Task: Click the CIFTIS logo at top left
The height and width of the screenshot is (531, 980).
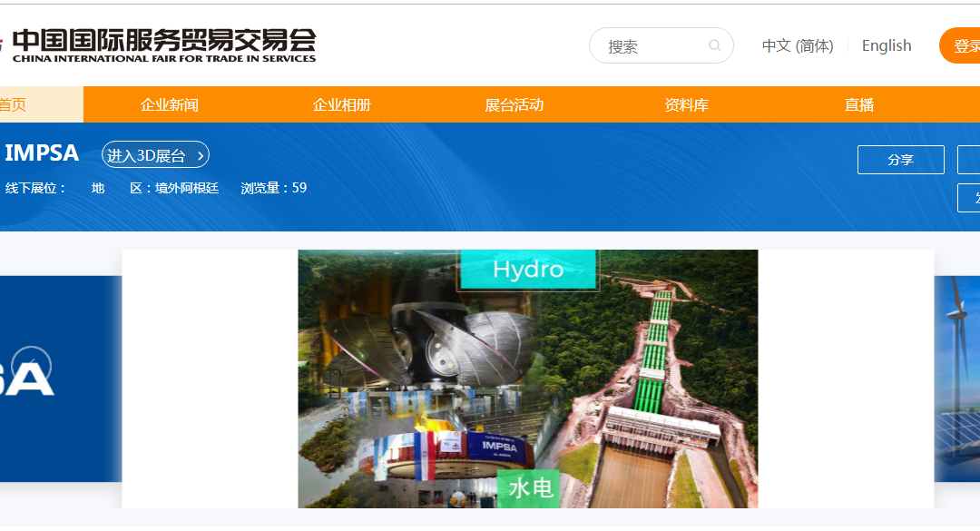Action: (x=160, y=45)
